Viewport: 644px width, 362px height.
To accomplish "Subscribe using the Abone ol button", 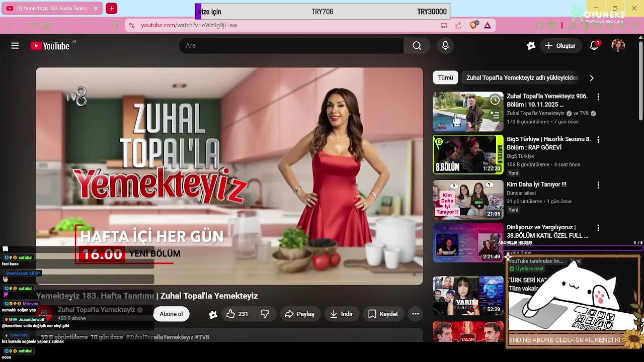I will 171,314.
